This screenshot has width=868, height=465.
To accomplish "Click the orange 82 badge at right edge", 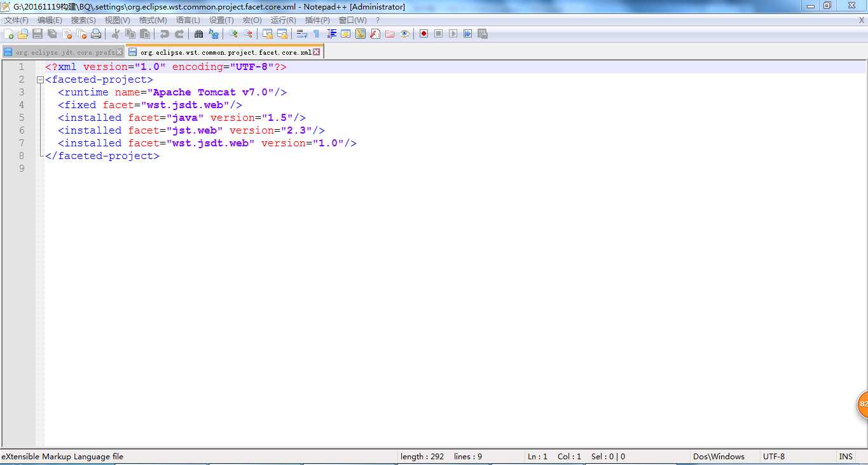I will point(862,404).
